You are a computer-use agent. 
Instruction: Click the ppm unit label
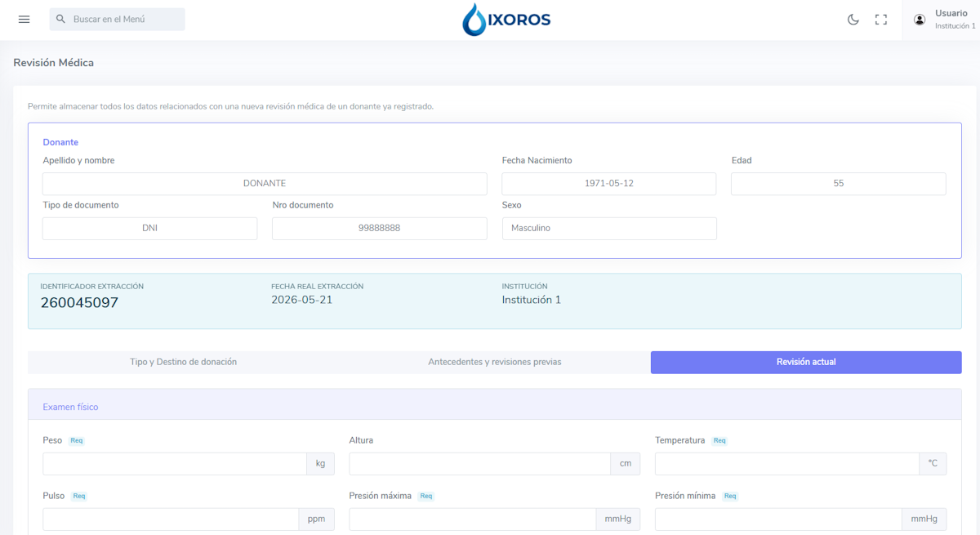click(317, 519)
